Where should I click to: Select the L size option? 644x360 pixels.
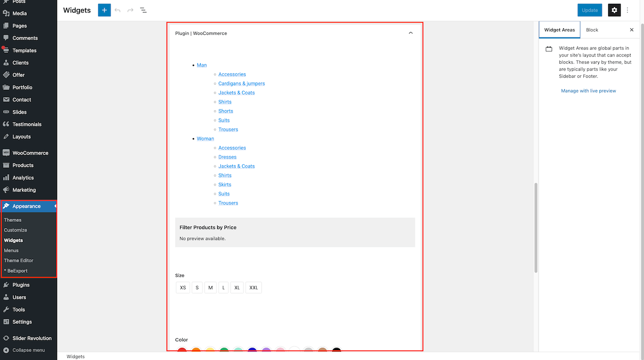click(223, 287)
